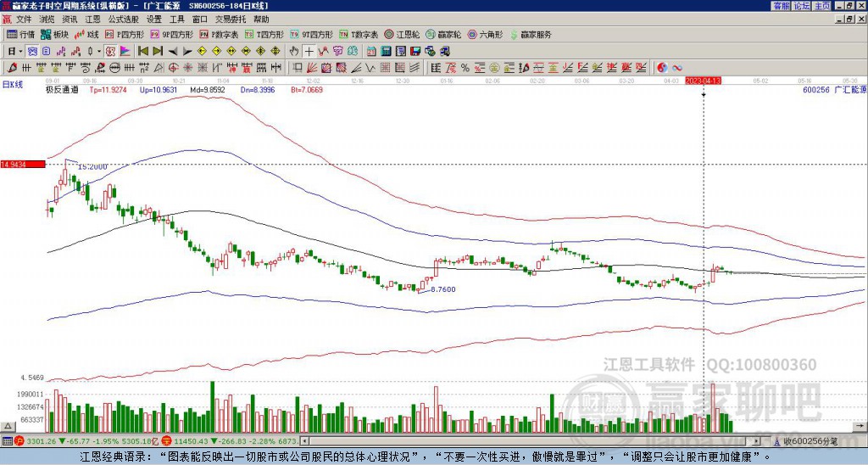Viewport: 868px width, 465px height.
Task: Click the horizontal scrollbar left arrow
Action: 304,441
